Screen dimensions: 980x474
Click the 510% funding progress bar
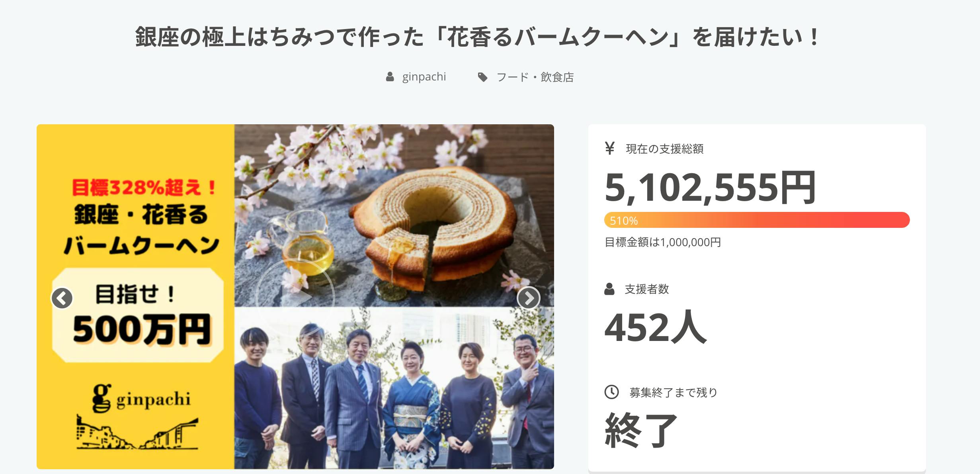[757, 220]
